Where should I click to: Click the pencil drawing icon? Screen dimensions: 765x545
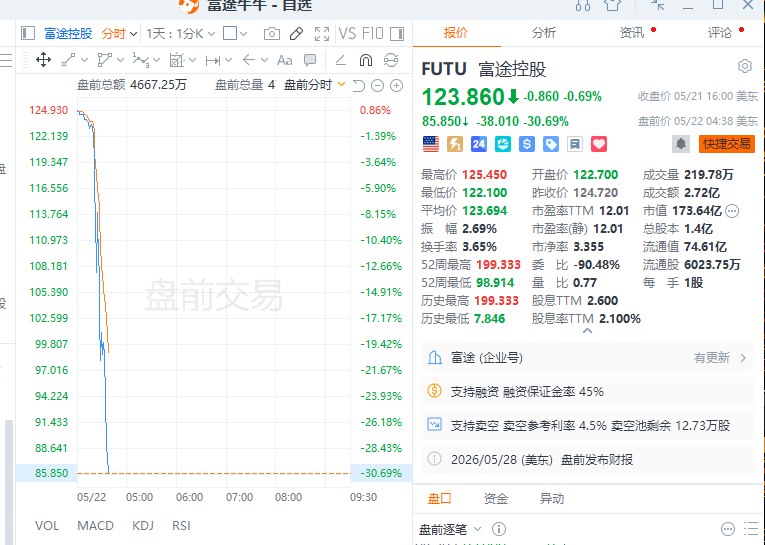pyautogui.click(x=296, y=34)
